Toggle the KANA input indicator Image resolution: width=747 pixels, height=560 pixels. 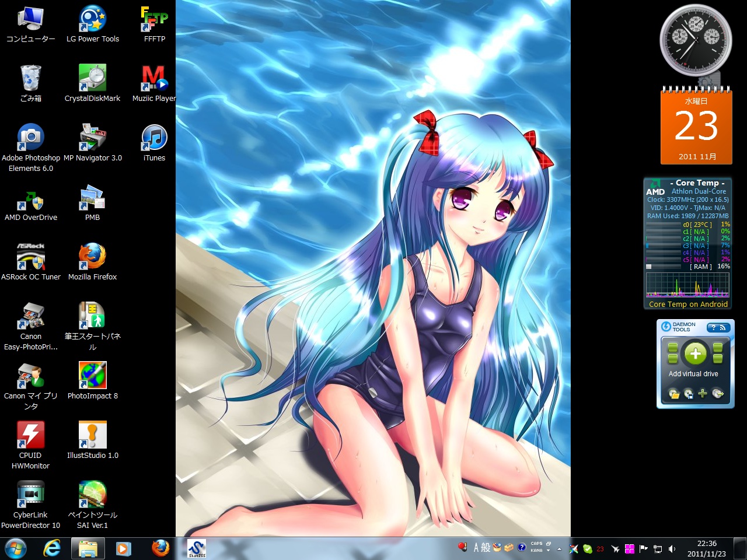coord(536,551)
